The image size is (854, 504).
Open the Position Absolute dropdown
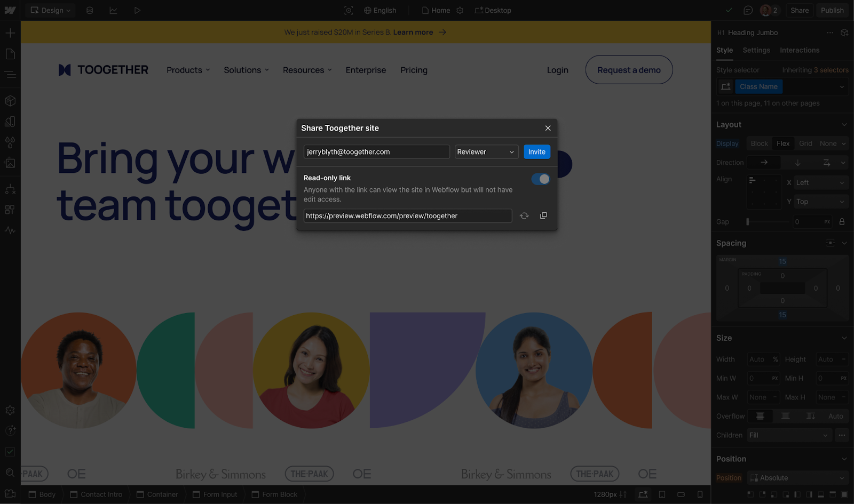click(x=797, y=478)
